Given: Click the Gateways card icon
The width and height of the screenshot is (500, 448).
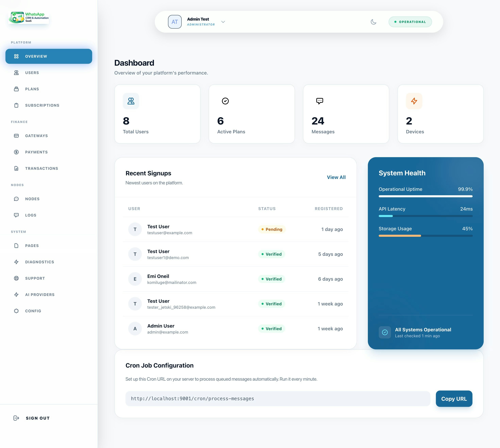Looking at the screenshot, I should tap(16, 136).
